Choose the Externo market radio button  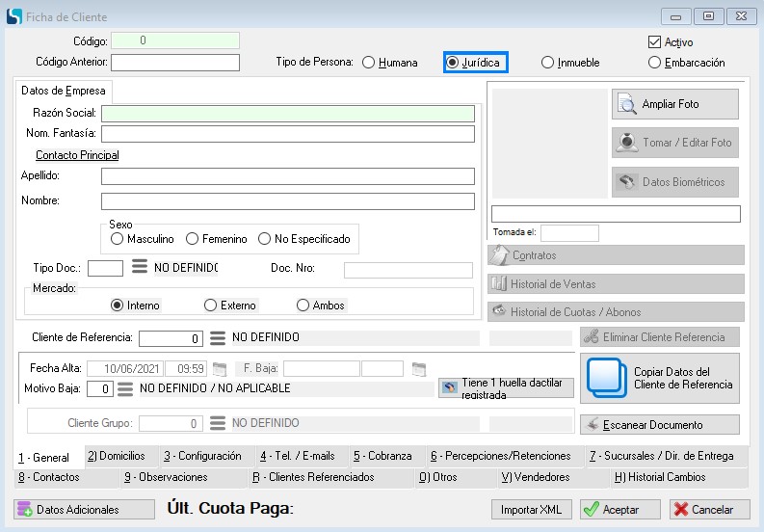(x=211, y=306)
